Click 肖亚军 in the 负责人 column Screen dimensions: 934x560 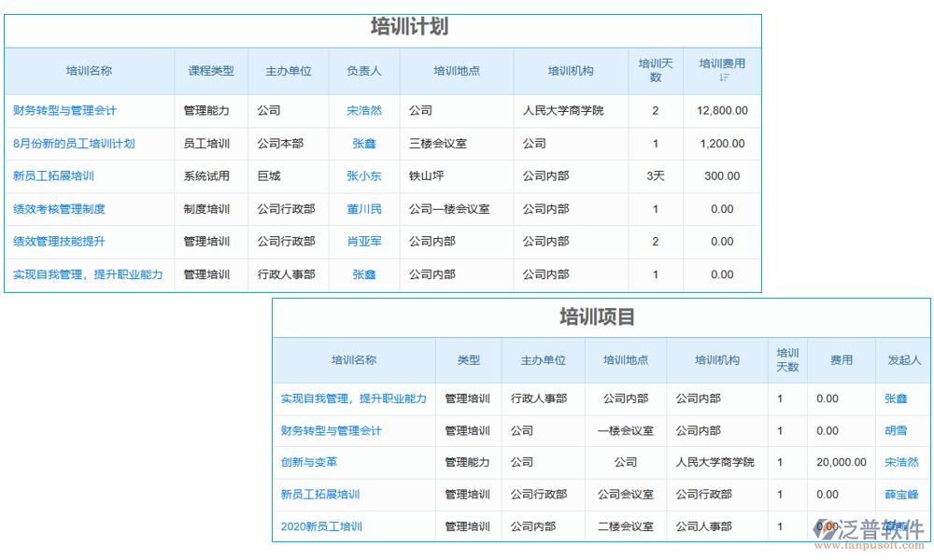[362, 242]
